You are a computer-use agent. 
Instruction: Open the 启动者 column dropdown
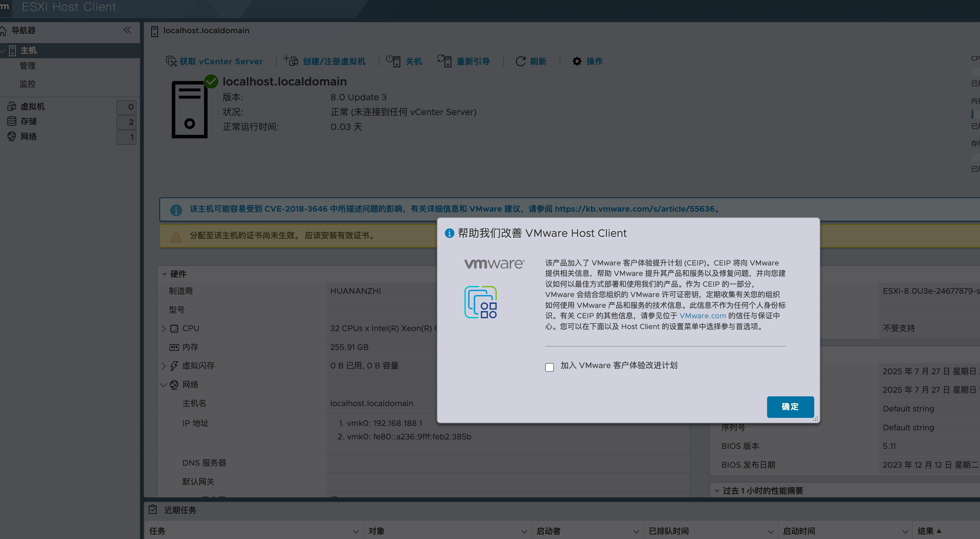[x=636, y=531]
